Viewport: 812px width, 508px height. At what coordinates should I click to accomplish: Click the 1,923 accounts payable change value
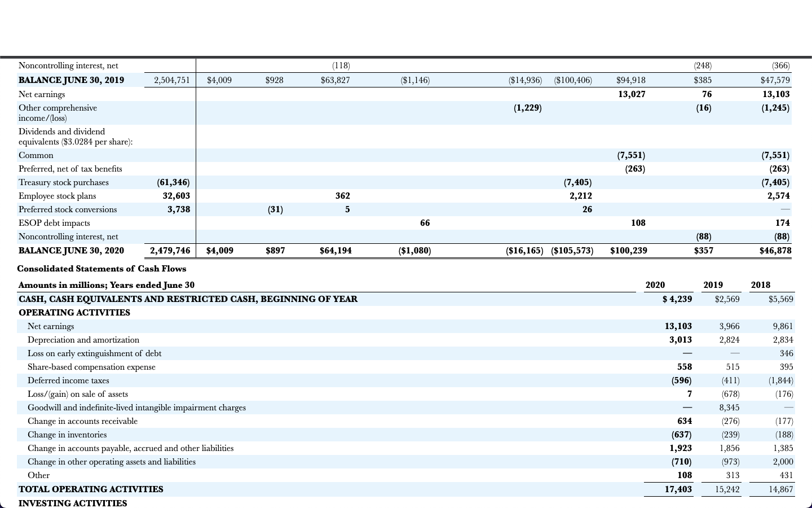[681, 448]
